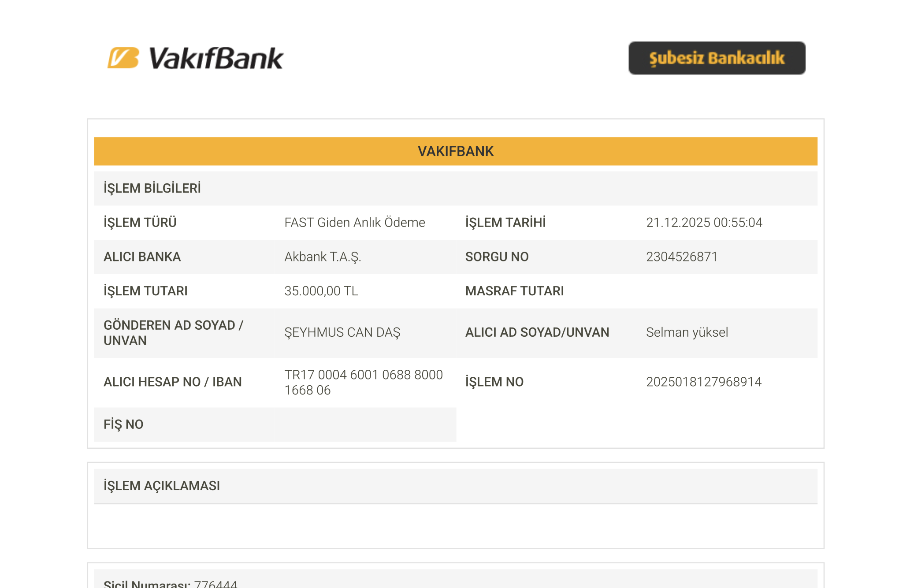The height and width of the screenshot is (588, 899).
Task: Select the bank name Akbank T.A.Ş.
Action: pos(323,257)
